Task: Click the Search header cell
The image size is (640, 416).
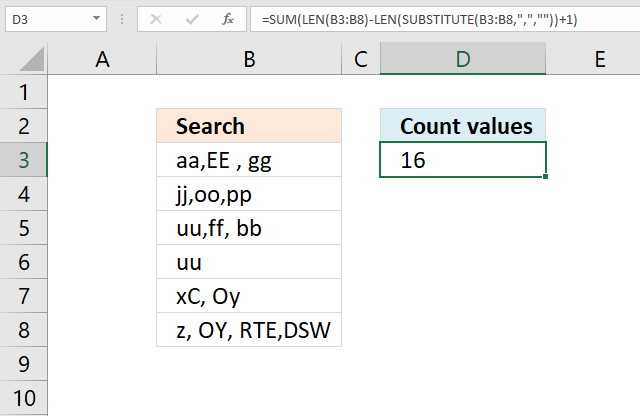Action: pos(248,126)
